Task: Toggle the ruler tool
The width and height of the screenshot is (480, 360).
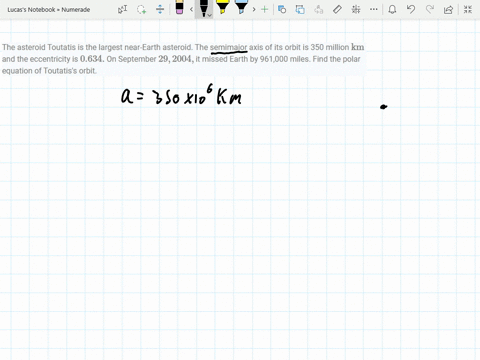Action: point(337,9)
